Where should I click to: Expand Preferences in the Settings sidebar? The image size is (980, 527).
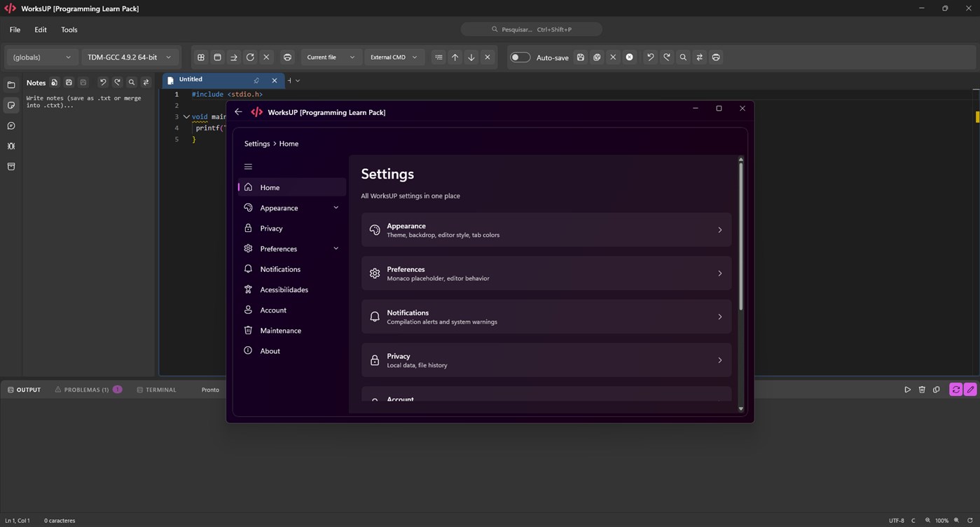pyautogui.click(x=336, y=249)
